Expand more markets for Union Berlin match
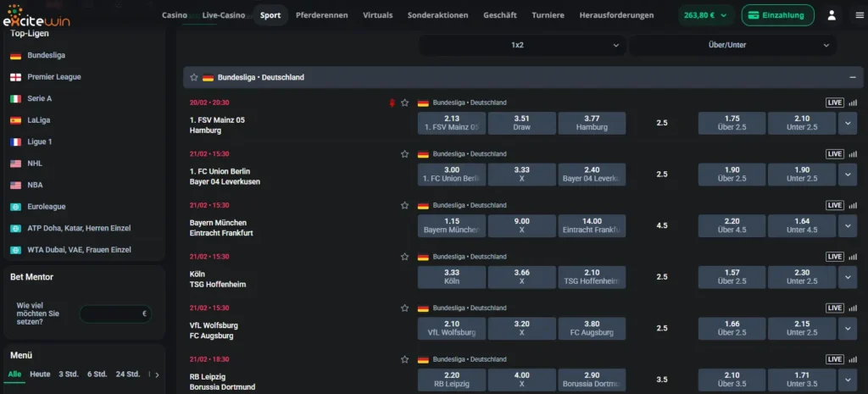868x394 pixels. pyautogui.click(x=848, y=175)
